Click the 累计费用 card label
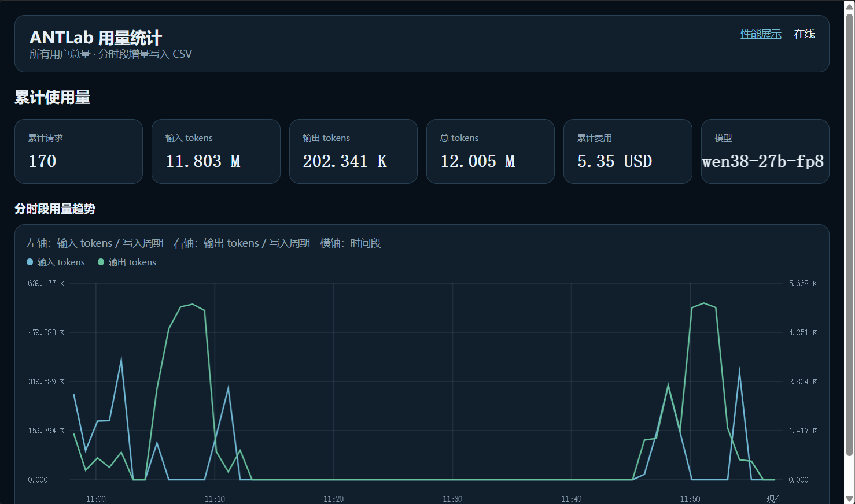 (595, 138)
